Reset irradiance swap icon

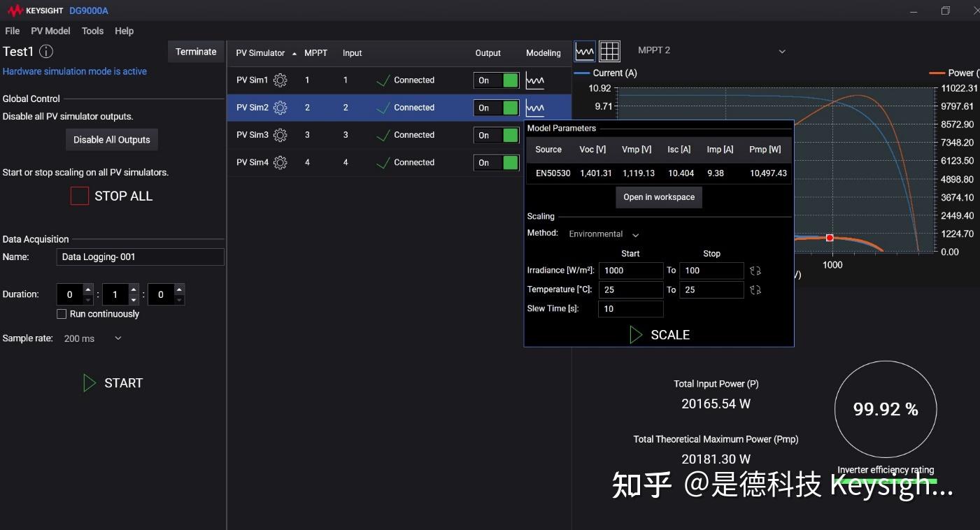[755, 271]
